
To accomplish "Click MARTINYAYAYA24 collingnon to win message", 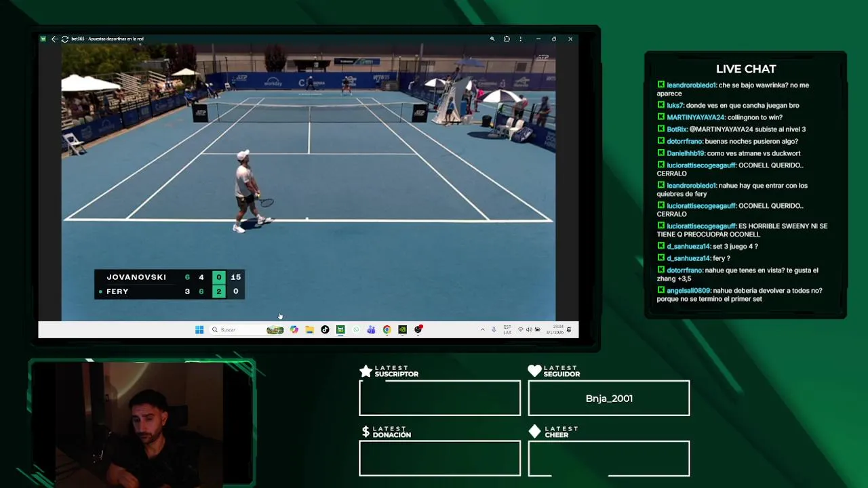I will (720, 117).
